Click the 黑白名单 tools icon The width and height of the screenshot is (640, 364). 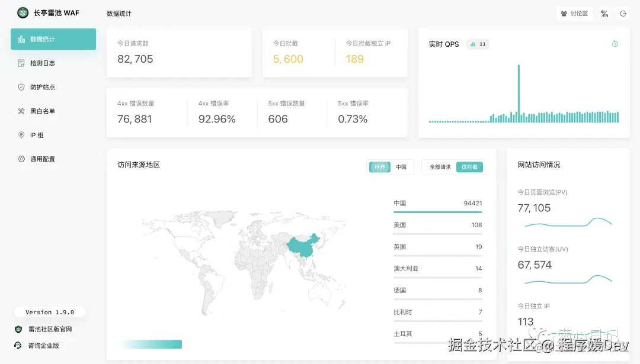[21, 111]
